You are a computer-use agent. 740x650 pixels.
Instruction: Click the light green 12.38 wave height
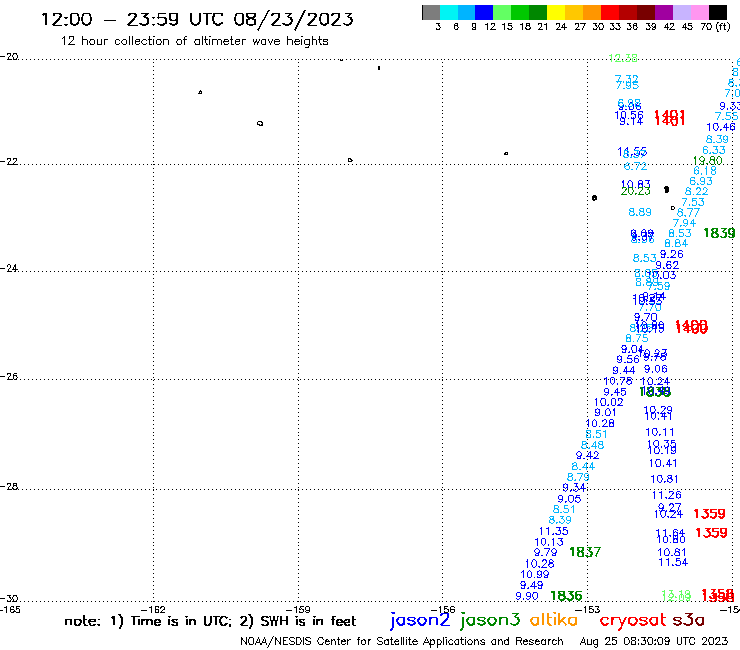623,58
